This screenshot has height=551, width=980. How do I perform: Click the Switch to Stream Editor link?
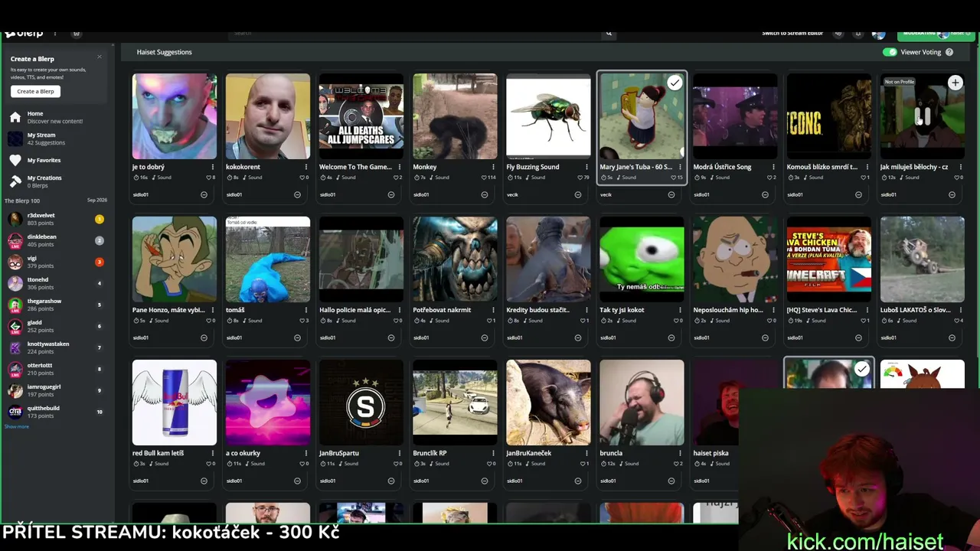(x=792, y=33)
